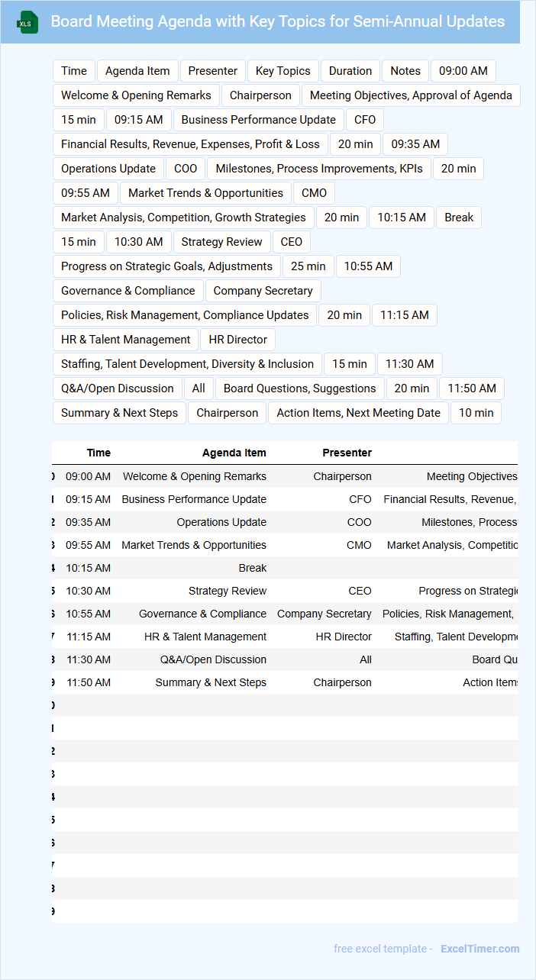
Task: Select the 'Agenda Item' tag chip
Action: tap(137, 71)
